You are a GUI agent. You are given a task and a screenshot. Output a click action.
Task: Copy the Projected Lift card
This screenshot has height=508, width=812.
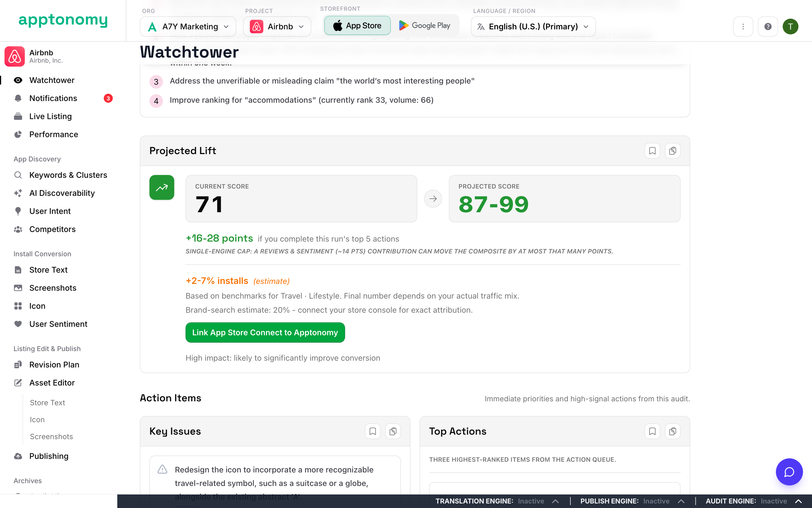(672, 151)
